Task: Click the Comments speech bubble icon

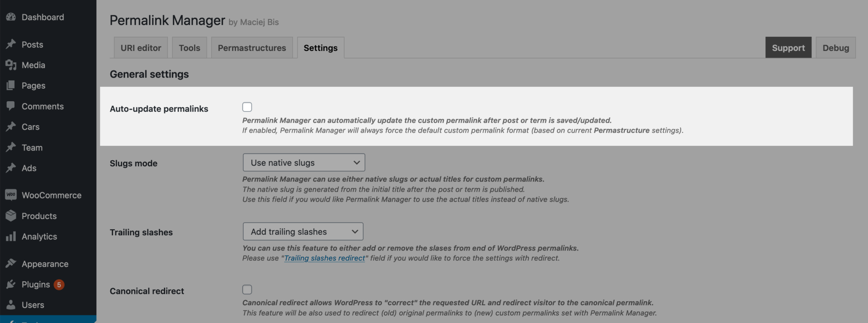Action: (11, 106)
